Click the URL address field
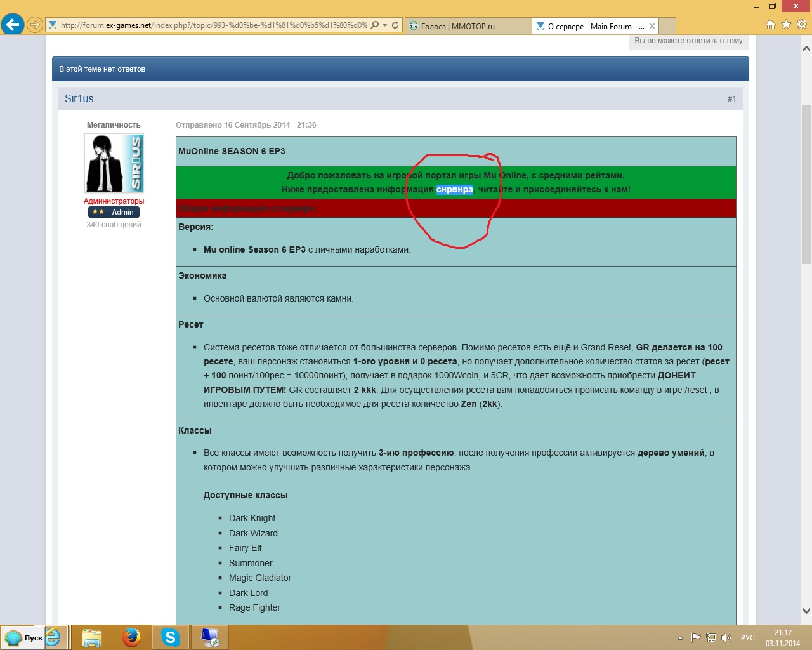Viewport: 812px width, 650px height. tap(214, 25)
